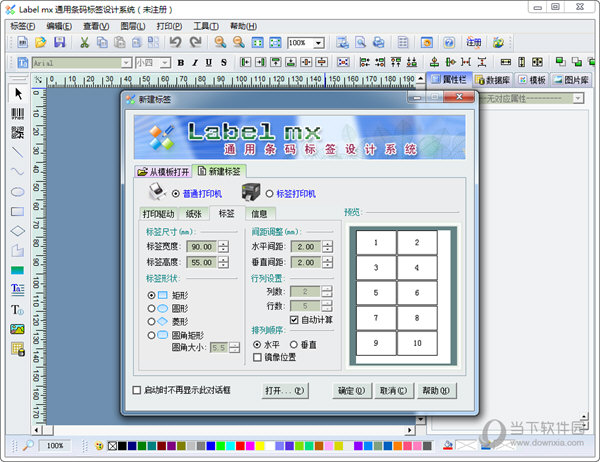Pick the black color swatch
This screenshot has width=600, height=462.
click(x=122, y=446)
